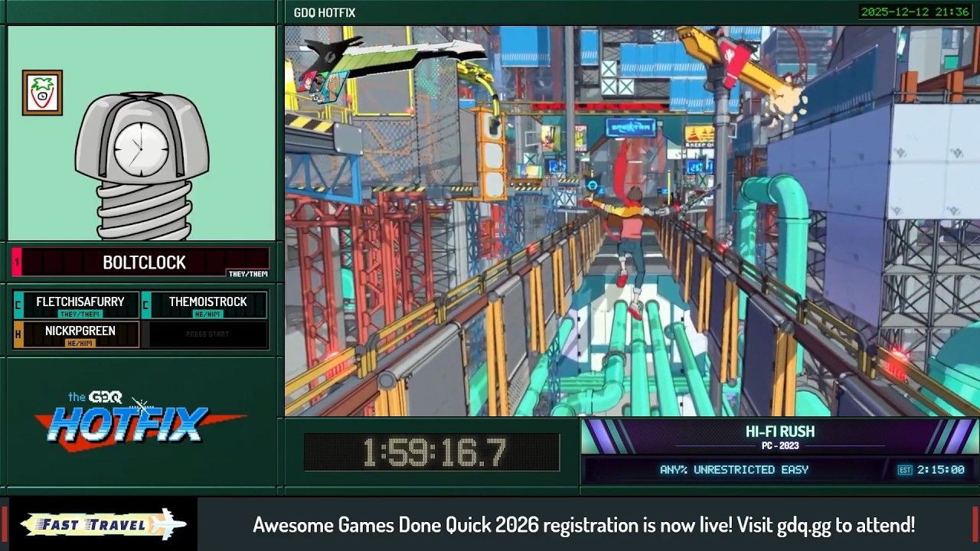Click the HE/HIM tag under THEMOISTROCK
The height and width of the screenshot is (551, 980).
pos(207,315)
